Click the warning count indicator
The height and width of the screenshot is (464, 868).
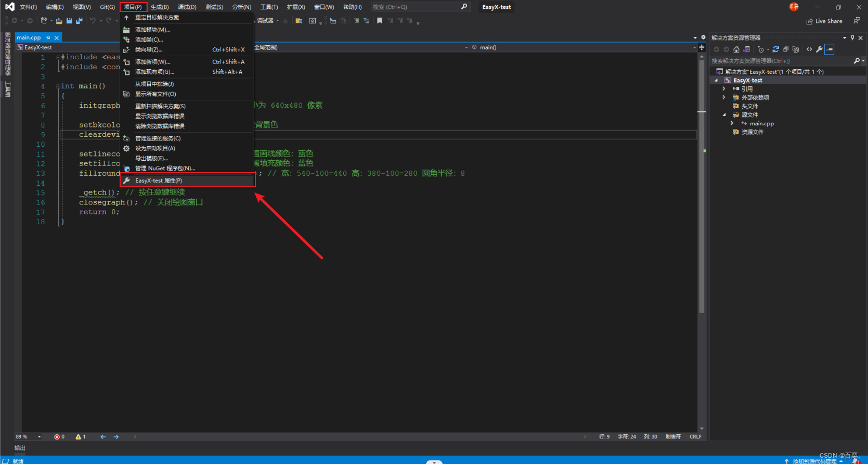click(x=81, y=437)
